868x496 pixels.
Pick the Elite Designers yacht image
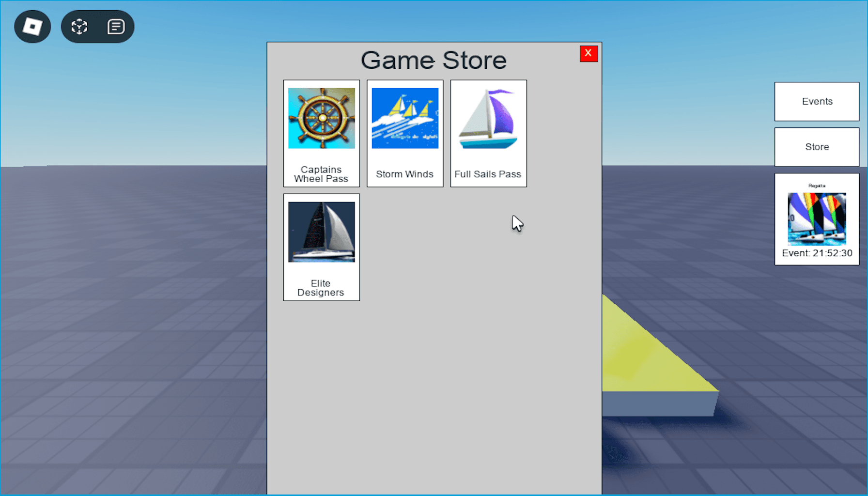(x=322, y=232)
